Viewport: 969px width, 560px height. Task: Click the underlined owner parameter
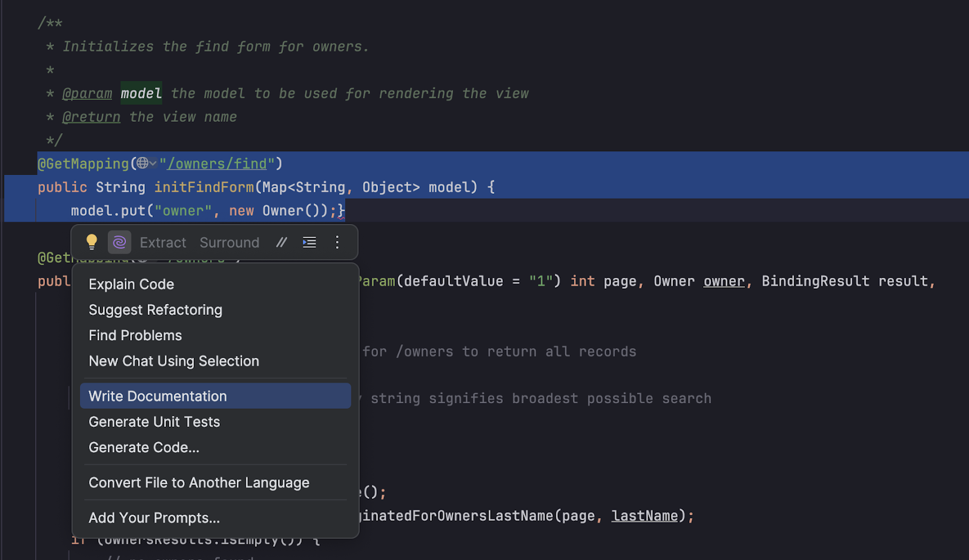click(724, 281)
